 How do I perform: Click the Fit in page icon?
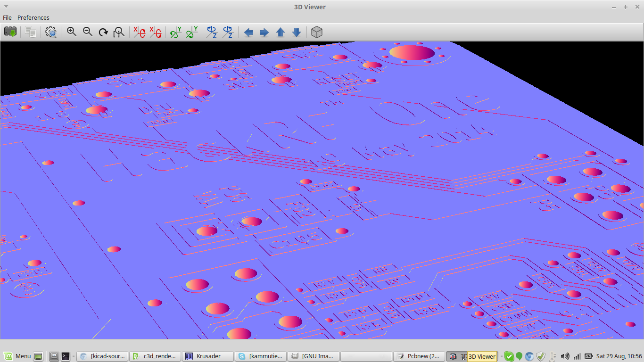tap(119, 32)
